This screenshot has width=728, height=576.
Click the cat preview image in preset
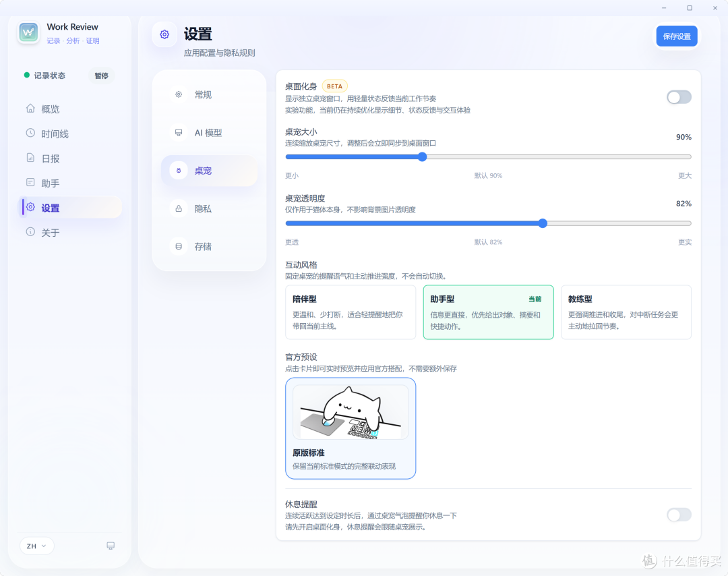coord(351,412)
